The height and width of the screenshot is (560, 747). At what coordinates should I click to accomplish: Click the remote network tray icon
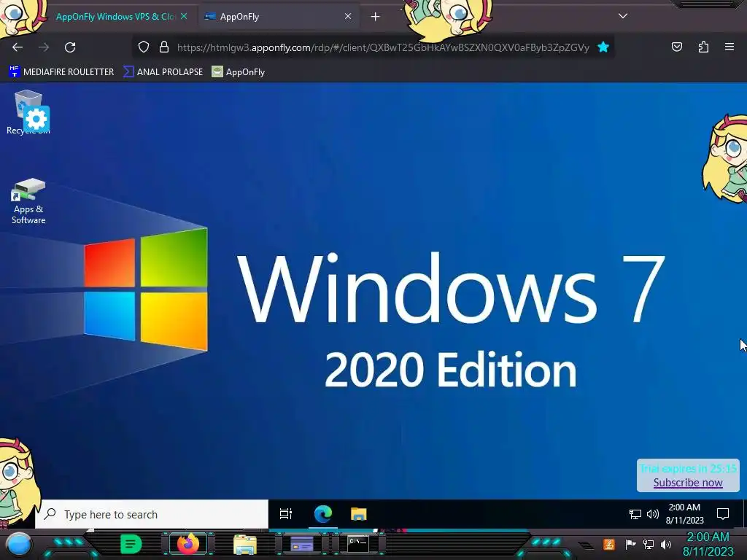click(635, 514)
